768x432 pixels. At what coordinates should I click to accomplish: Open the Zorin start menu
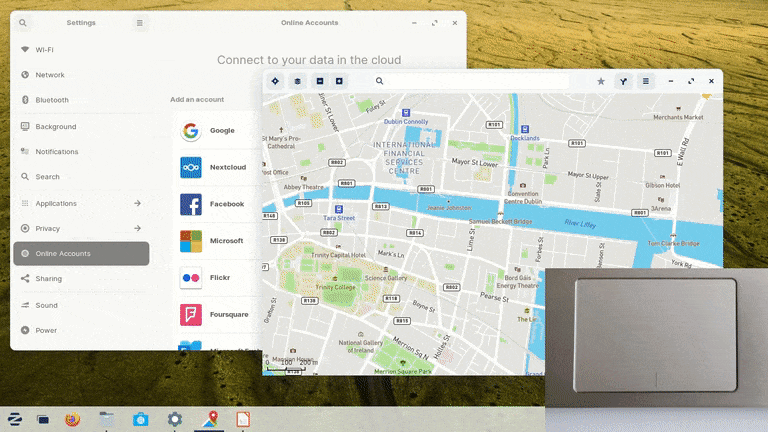[16, 419]
